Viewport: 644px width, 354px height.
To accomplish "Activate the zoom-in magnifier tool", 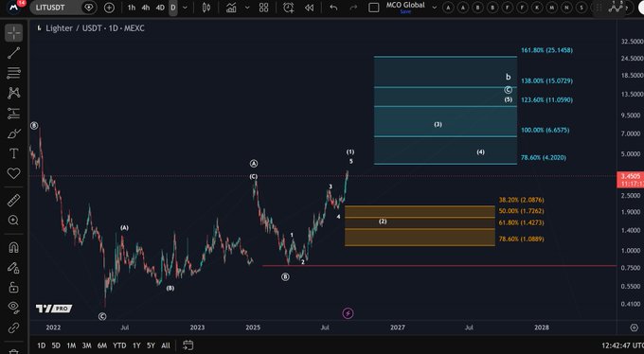I will (13, 221).
